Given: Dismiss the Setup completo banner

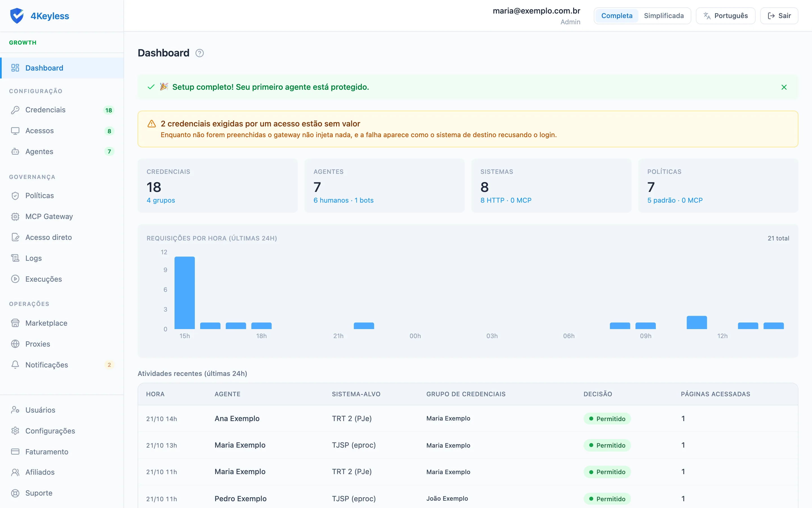Looking at the screenshot, I should [x=784, y=87].
